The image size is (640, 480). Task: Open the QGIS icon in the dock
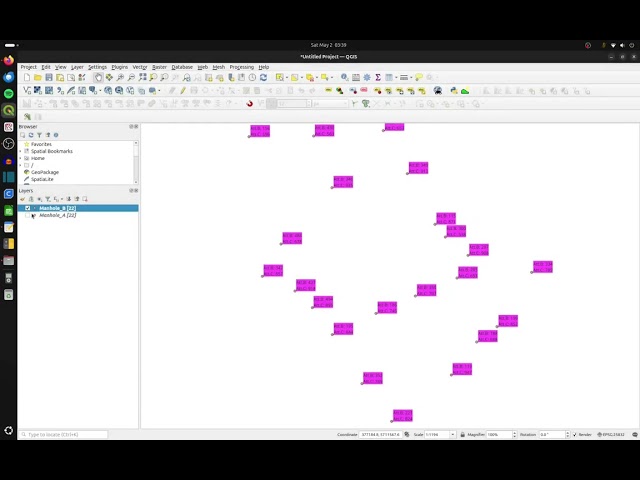[9, 110]
